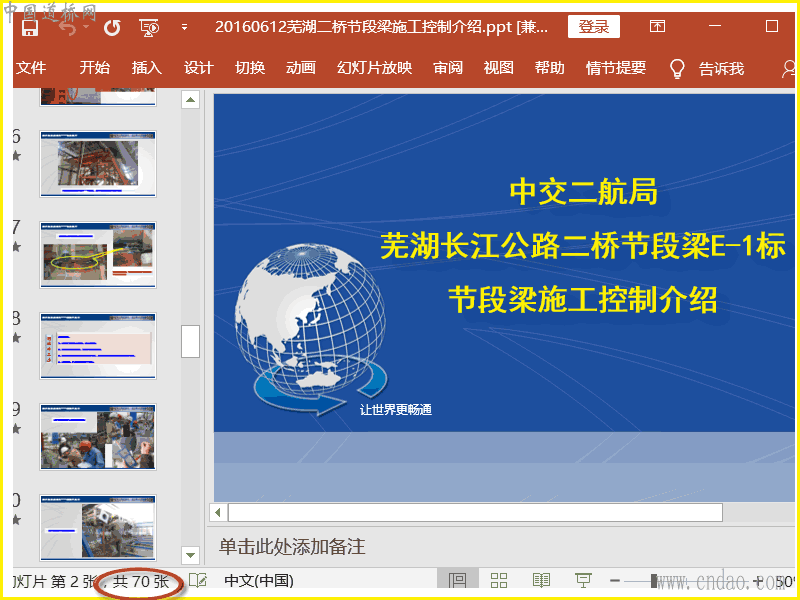Click thumbnail pane scroll down arrow
Viewport: 800px width, 600px height.
[190, 555]
